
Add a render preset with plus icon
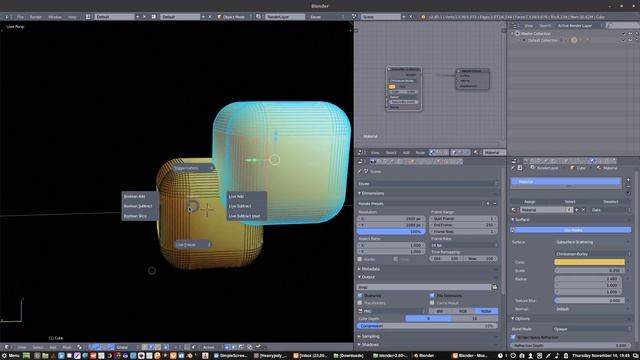pos(488,203)
